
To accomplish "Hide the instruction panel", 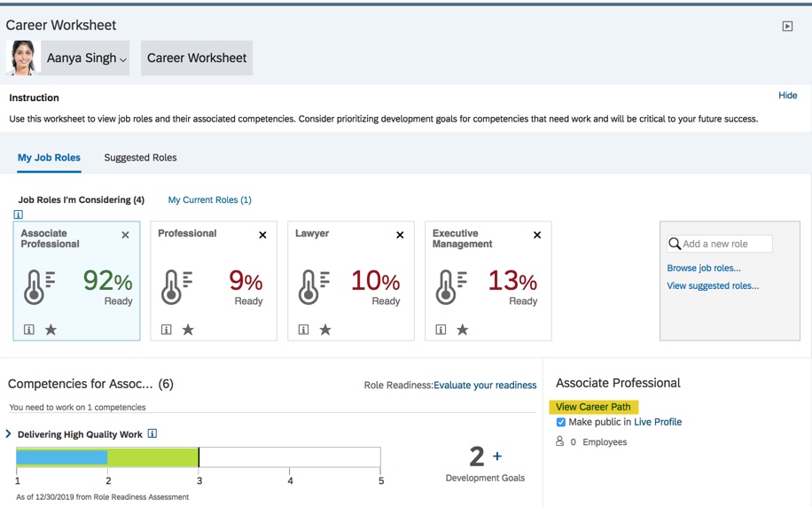I will (787, 96).
